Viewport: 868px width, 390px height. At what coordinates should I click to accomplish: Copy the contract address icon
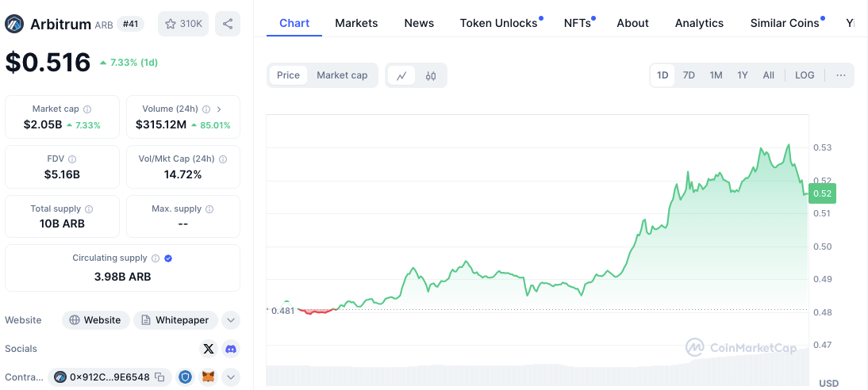tap(159, 377)
